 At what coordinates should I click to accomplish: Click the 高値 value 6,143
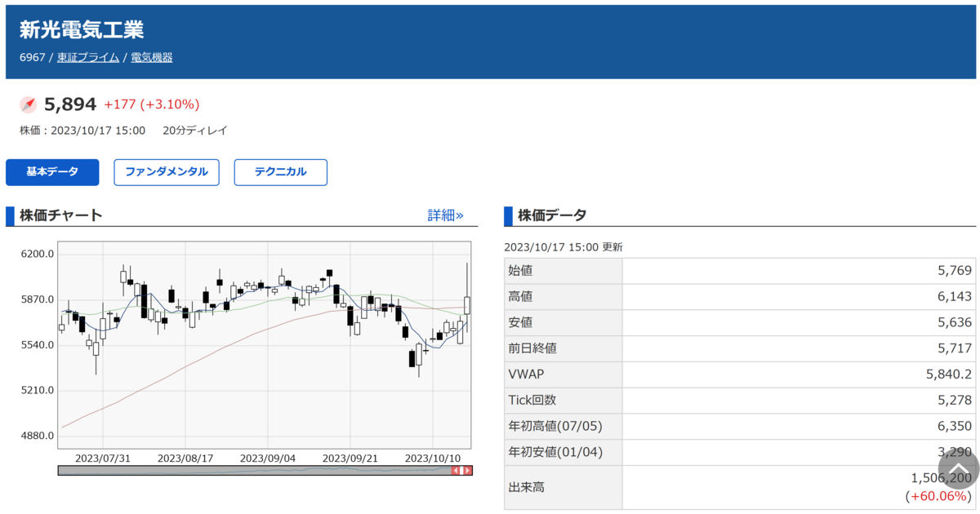click(955, 297)
